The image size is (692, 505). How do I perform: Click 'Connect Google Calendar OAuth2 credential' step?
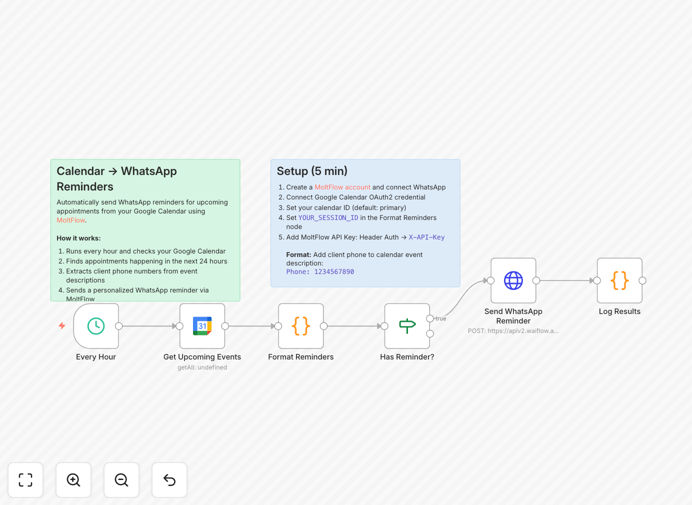tap(356, 197)
